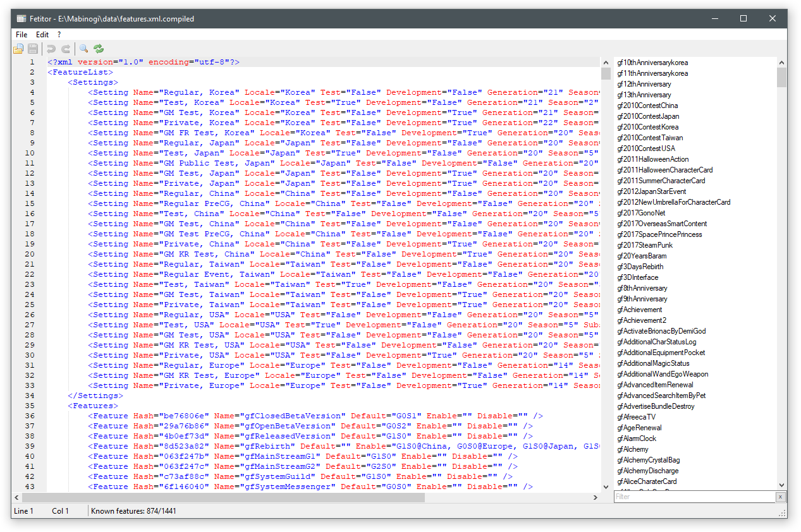Select gf3DInterface from the feature list

tap(638, 277)
